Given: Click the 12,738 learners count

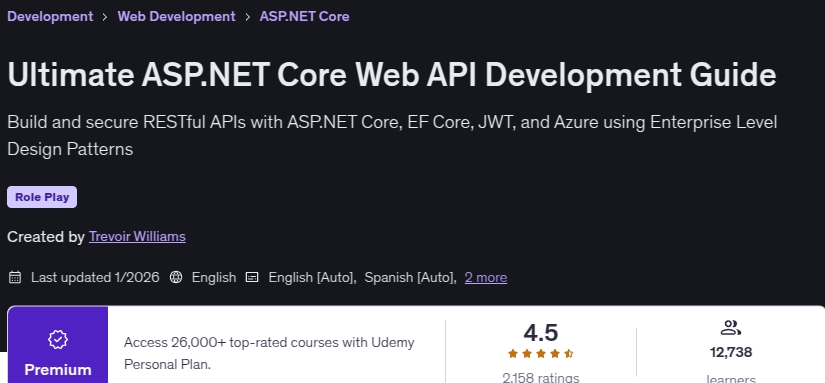Looking at the screenshot, I should pyautogui.click(x=730, y=352).
